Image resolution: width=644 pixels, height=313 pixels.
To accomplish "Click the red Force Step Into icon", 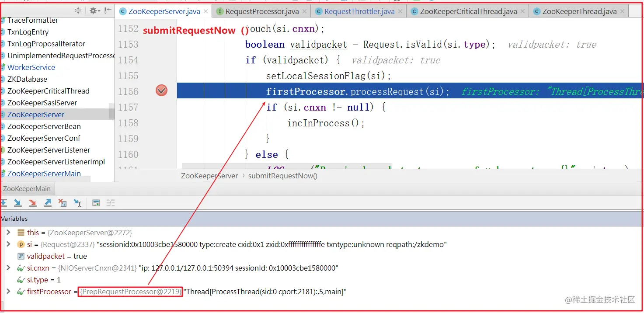I will click(x=32, y=203).
